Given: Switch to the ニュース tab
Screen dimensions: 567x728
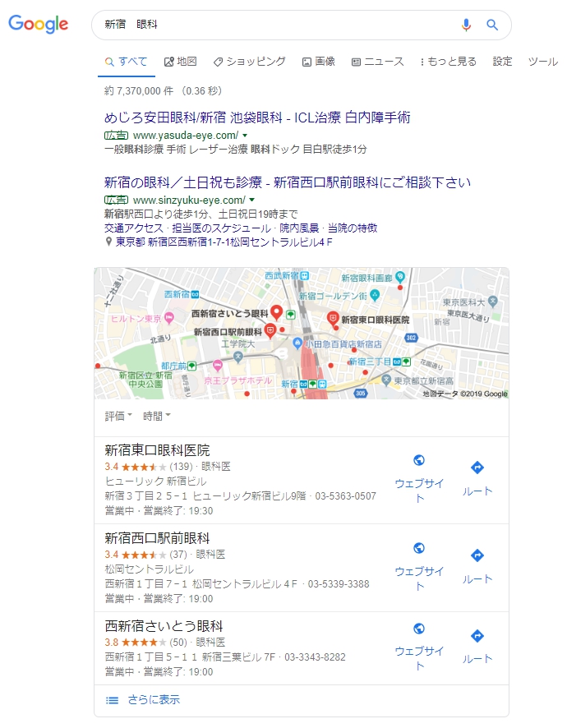Looking at the screenshot, I should (377, 62).
